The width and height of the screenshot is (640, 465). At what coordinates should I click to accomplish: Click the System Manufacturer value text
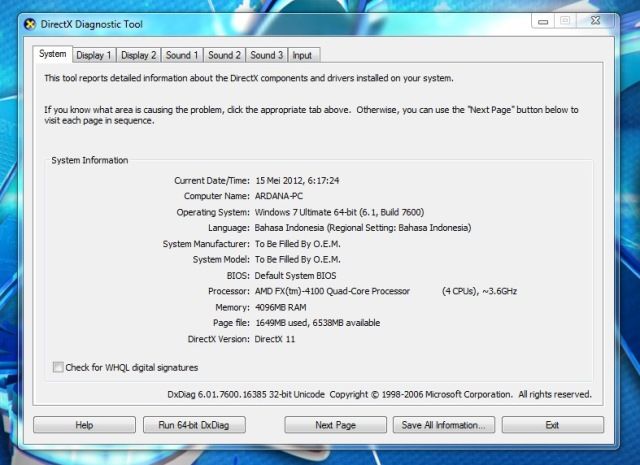pos(298,244)
